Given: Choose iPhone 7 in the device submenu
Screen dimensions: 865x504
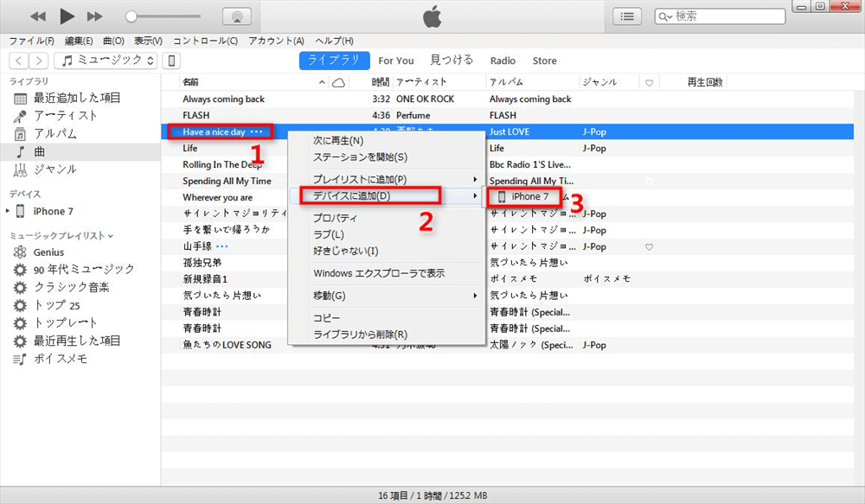Looking at the screenshot, I should click(x=525, y=196).
